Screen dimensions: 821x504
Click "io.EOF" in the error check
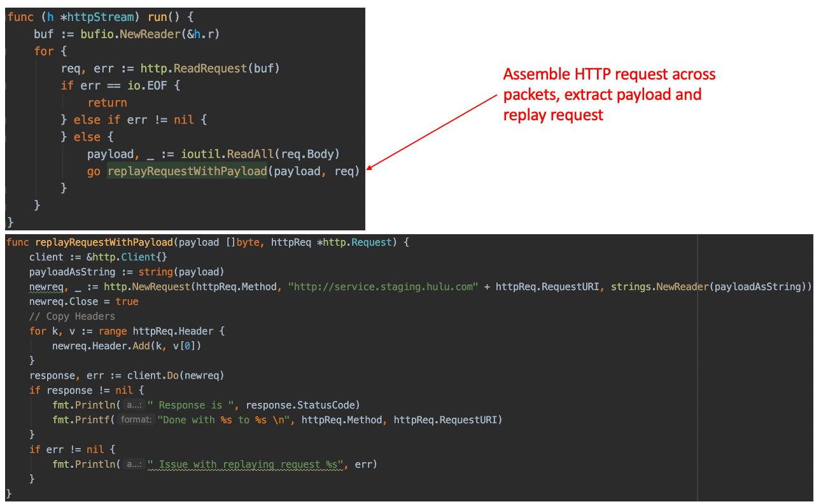(147, 85)
